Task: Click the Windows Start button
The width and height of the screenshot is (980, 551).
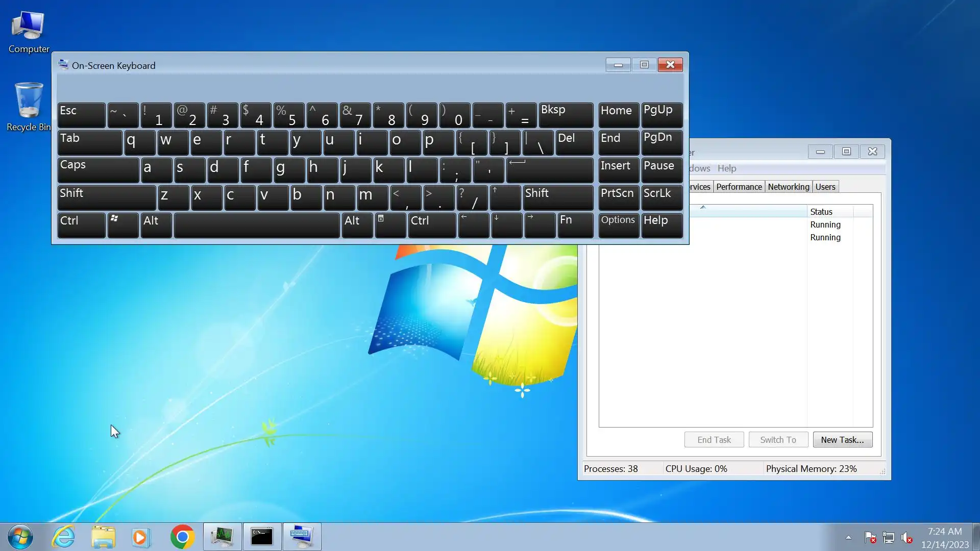Action: (x=20, y=537)
